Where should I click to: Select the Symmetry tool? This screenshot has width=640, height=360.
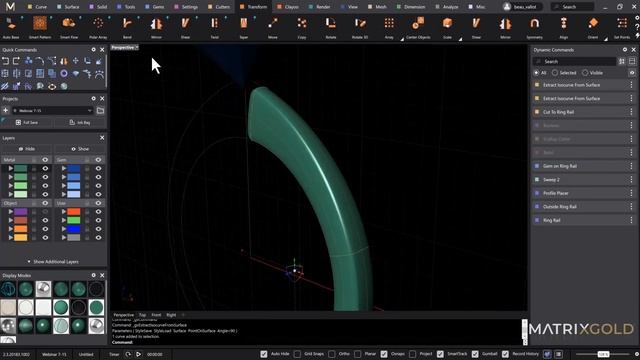(534, 27)
